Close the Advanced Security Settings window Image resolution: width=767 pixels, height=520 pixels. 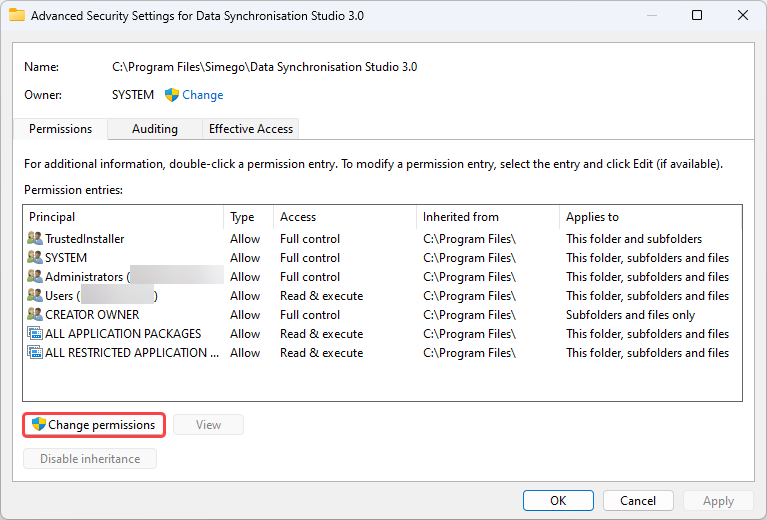tap(743, 15)
